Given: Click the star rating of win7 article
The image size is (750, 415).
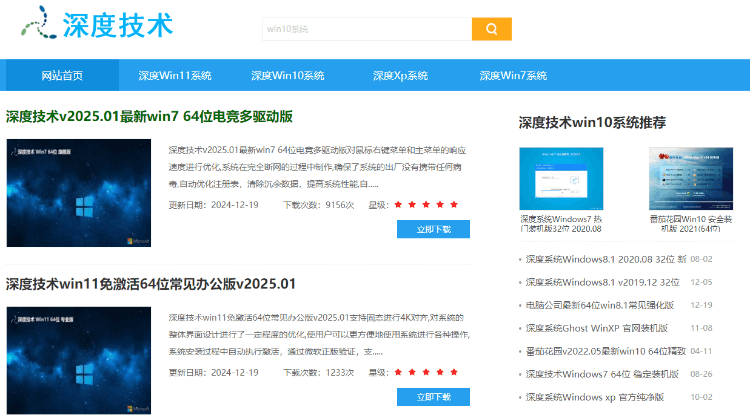Looking at the screenshot, I should click(426, 205).
